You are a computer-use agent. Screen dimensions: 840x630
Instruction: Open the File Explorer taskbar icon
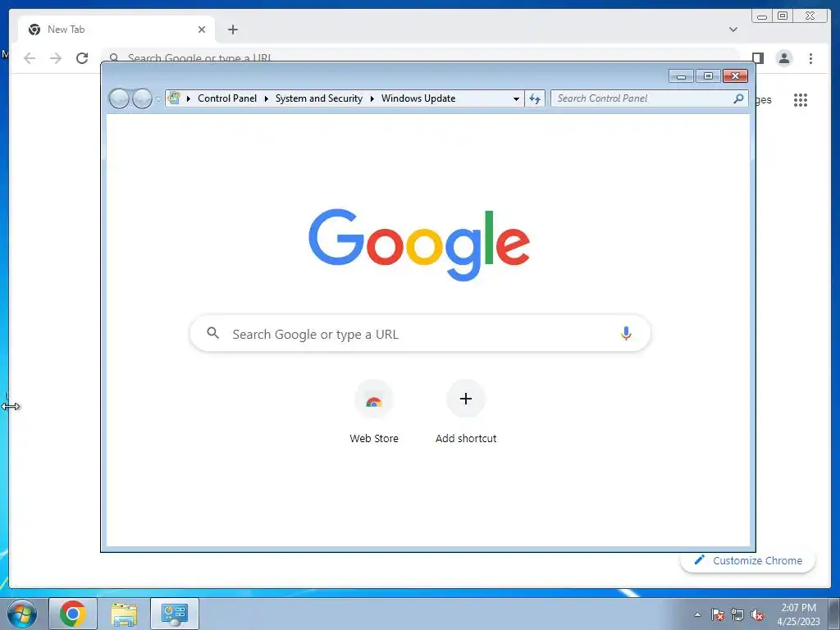[x=124, y=614]
